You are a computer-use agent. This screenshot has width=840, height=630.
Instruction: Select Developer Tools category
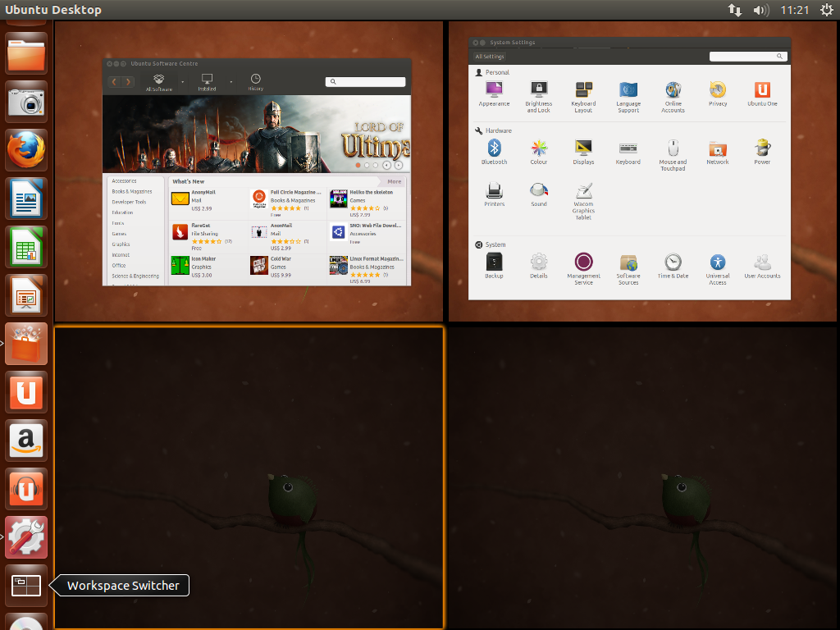(129, 202)
